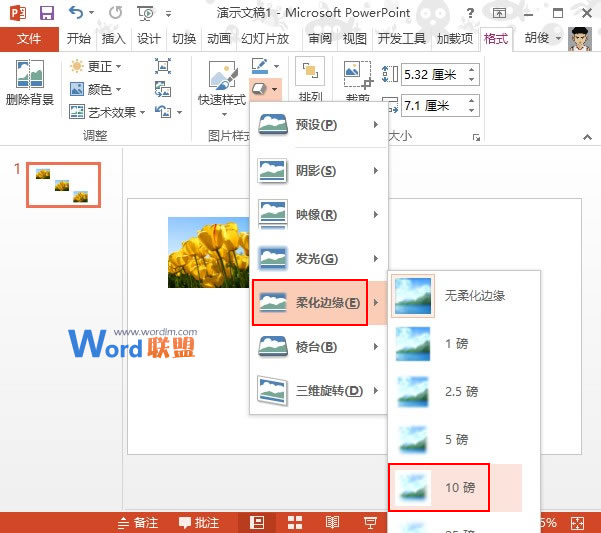
Task: Open the 快速样式 quick styles gallery
Action: click(222, 89)
